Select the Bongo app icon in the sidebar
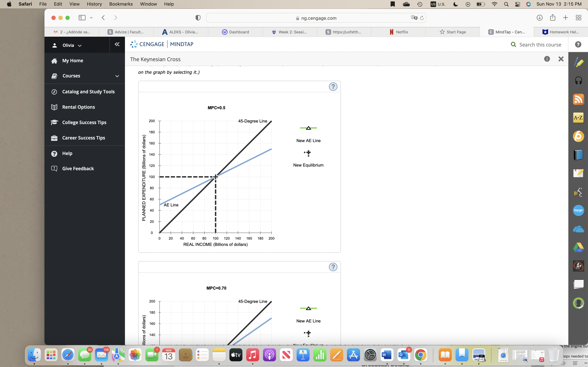588x367 pixels. [x=579, y=210]
